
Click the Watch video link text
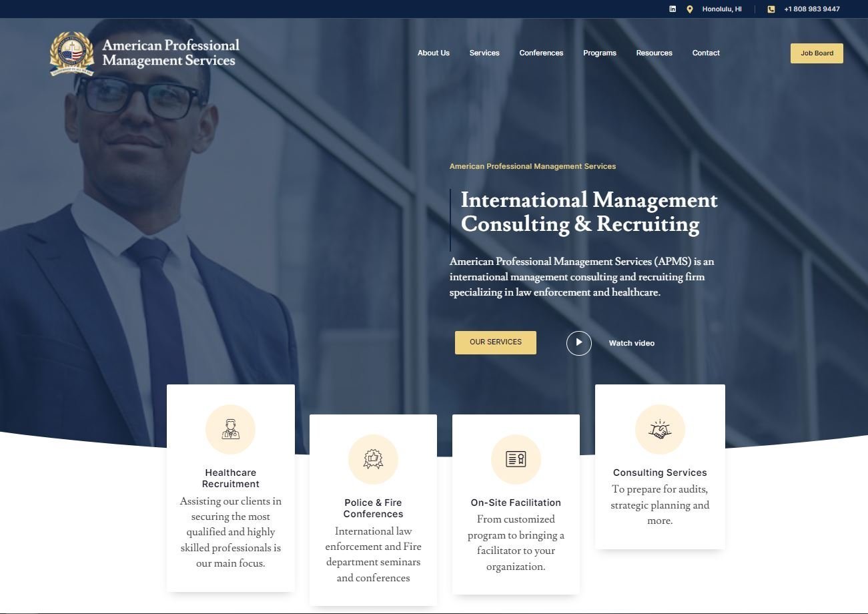coord(632,343)
